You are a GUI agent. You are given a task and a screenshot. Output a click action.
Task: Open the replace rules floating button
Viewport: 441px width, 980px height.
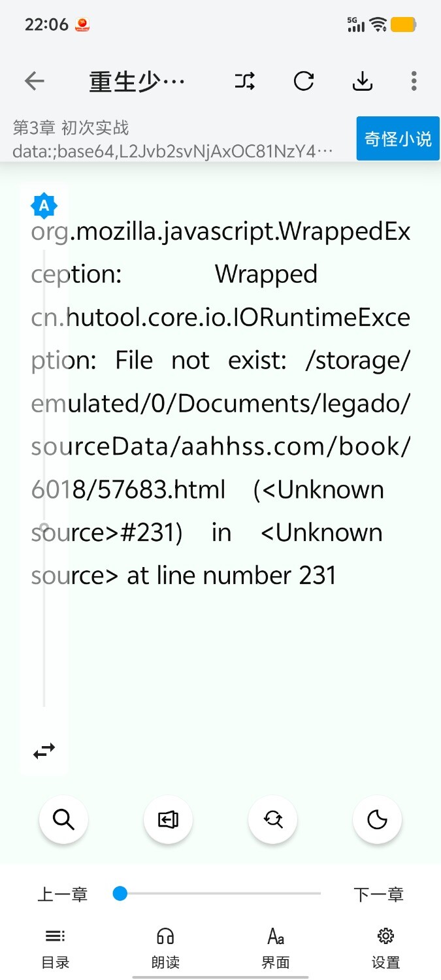(273, 819)
